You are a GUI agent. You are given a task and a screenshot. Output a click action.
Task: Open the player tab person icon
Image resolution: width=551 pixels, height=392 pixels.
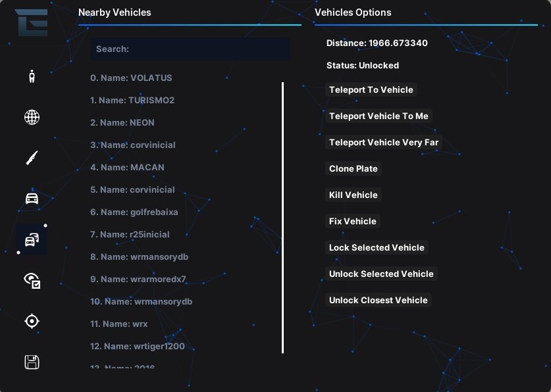tap(32, 76)
